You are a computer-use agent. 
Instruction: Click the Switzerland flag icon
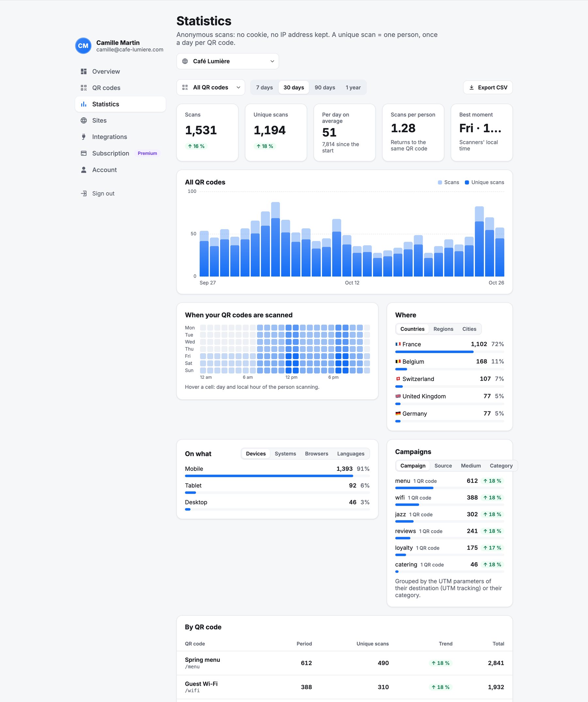[x=398, y=379]
